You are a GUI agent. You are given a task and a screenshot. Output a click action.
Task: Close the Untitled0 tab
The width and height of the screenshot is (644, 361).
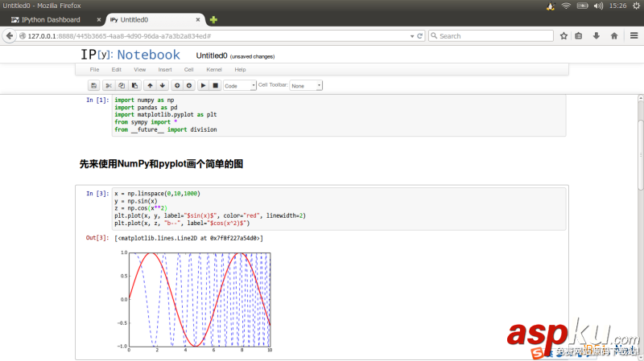point(198,19)
